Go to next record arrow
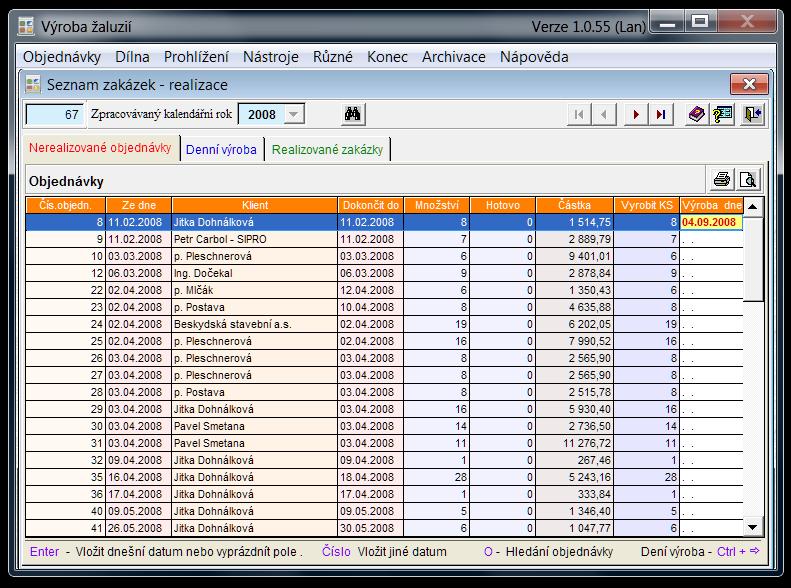 (634, 114)
